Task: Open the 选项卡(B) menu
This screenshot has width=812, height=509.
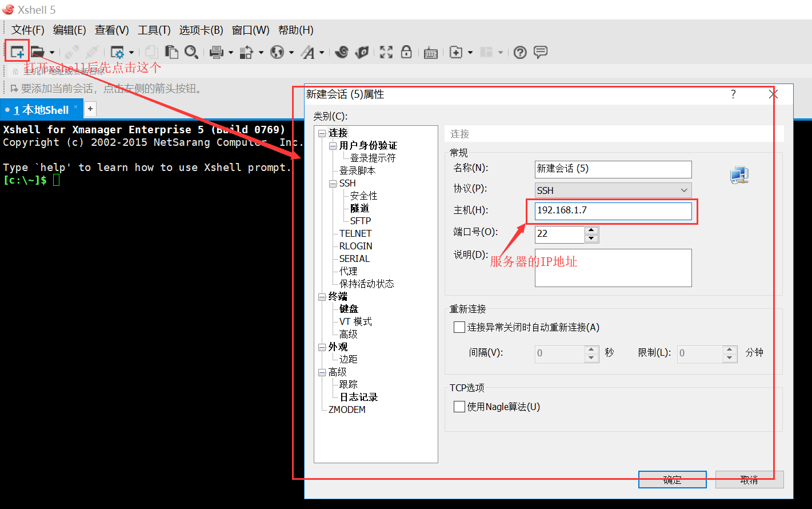Action: (x=201, y=30)
